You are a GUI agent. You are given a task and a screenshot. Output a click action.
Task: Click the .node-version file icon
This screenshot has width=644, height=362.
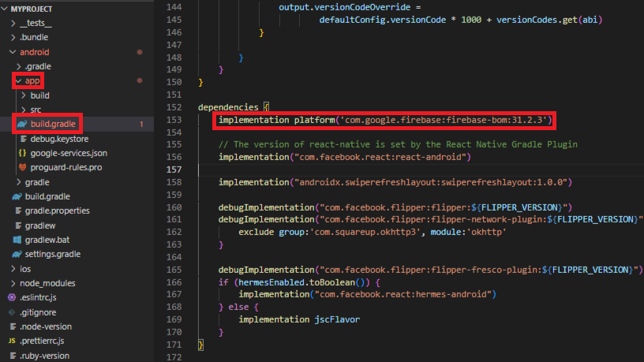[13, 327]
